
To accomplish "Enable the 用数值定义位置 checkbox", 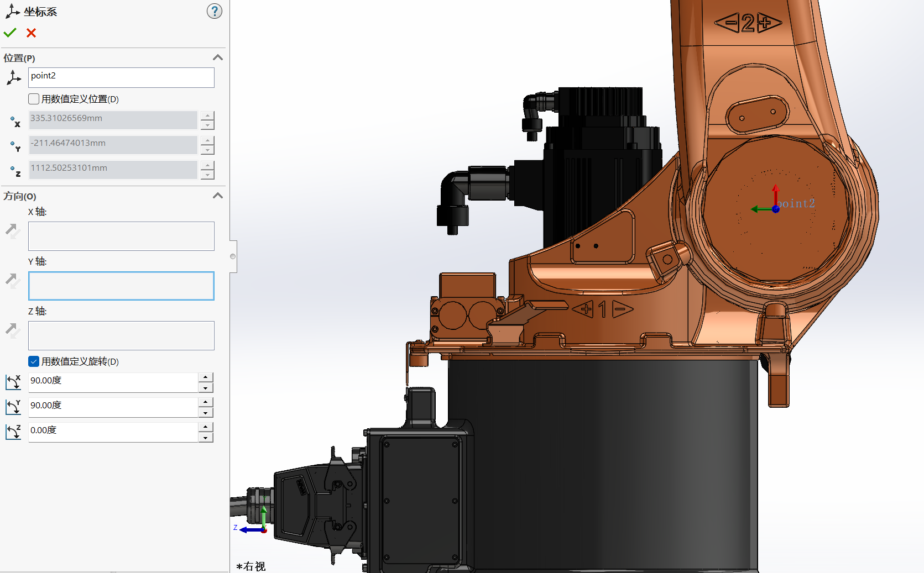I will (34, 99).
